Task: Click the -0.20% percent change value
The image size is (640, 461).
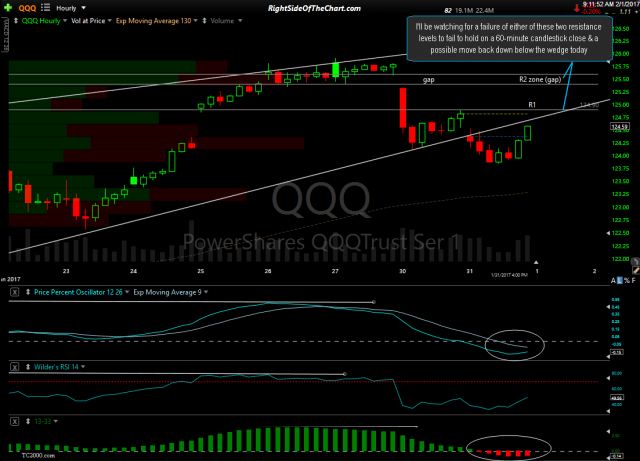Action: pyautogui.click(x=591, y=11)
